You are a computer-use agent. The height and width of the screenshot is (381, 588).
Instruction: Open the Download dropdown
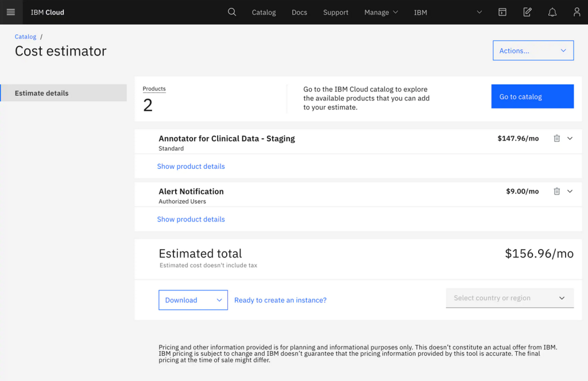pyautogui.click(x=193, y=300)
